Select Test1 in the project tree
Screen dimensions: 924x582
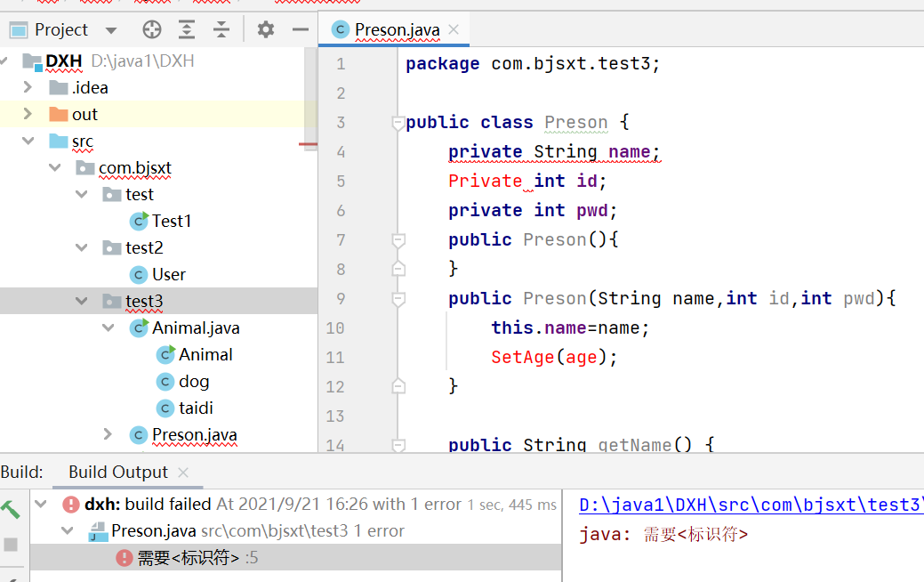172,221
